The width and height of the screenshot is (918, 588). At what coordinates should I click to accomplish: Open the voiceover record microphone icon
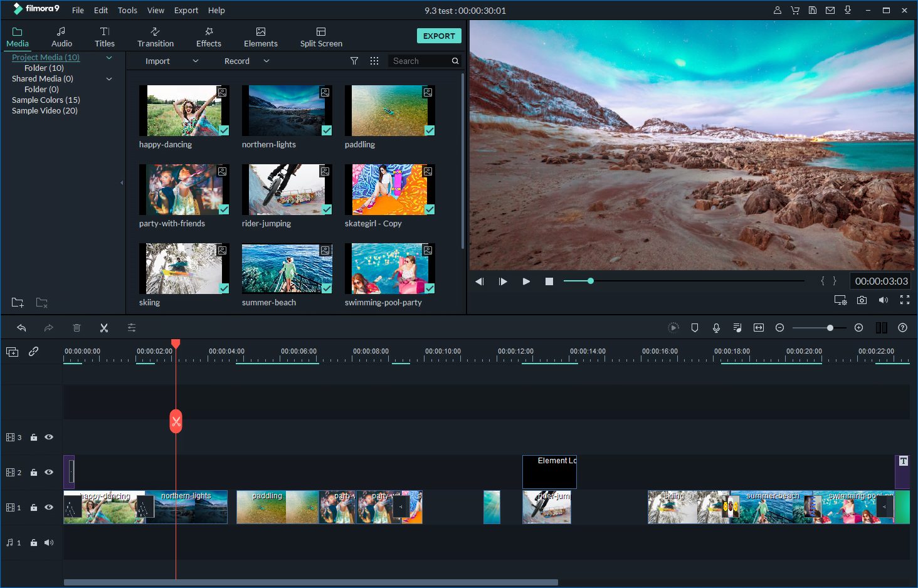tap(716, 327)
